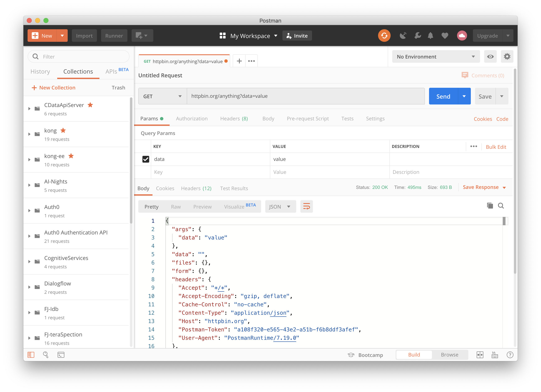
Task: Open tab options three dots menu
Action: click(251, 61)
